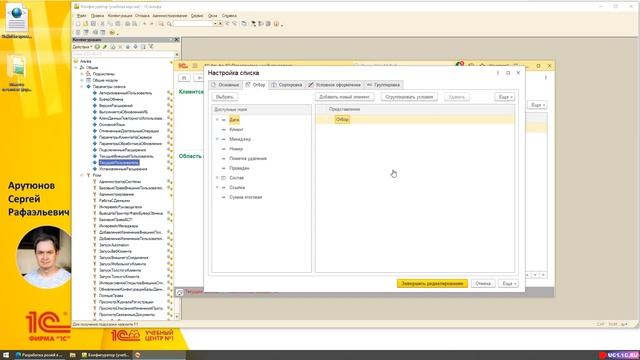Open the Еще dropdown beside Отмена
This screenshot has height=360, width=640.
click(508, 283)
